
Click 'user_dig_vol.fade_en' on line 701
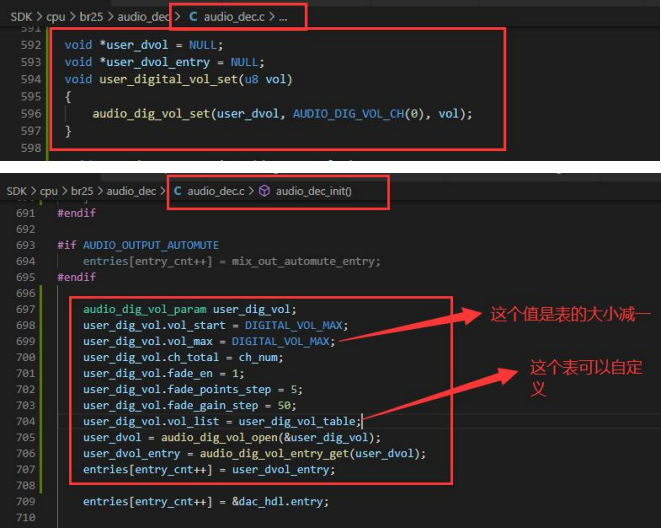click(x=148, y=373)
